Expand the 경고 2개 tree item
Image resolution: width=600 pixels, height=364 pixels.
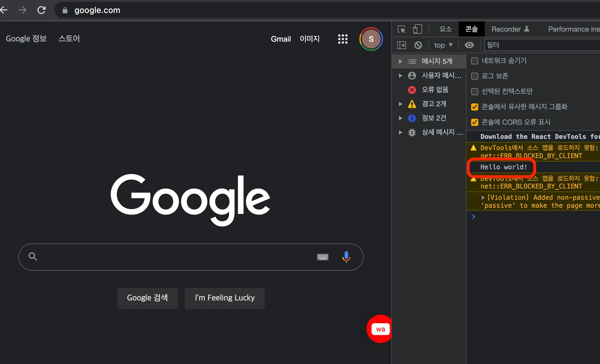[400, 104]
